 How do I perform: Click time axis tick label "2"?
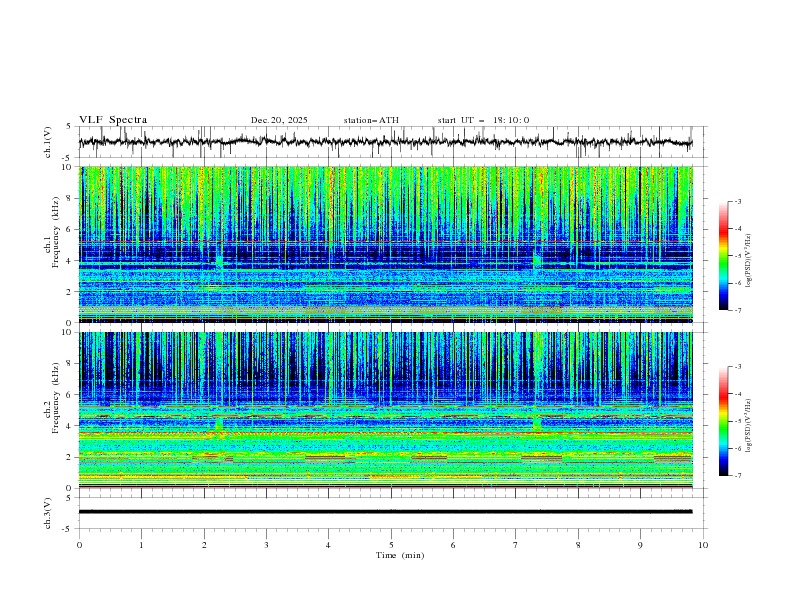click(204, 545)
